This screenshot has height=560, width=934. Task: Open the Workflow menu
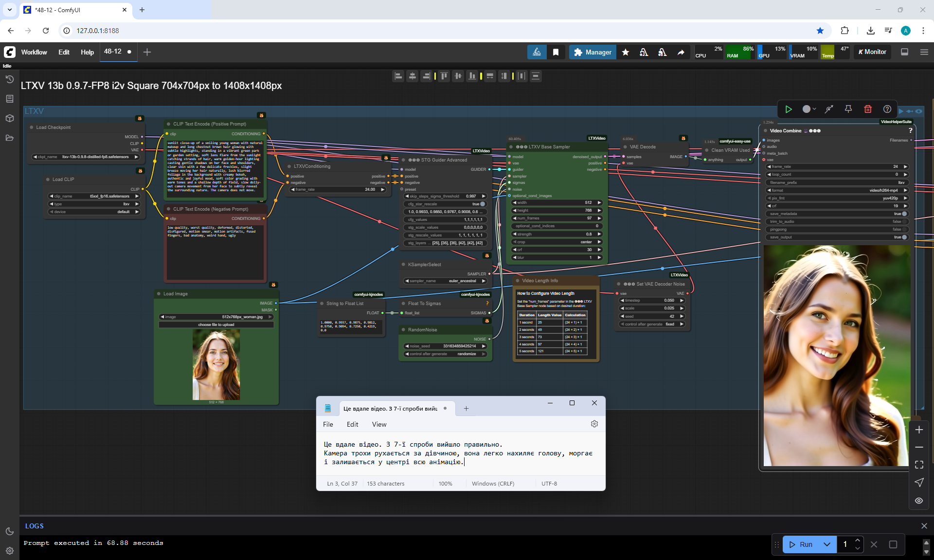pos(34,52)
